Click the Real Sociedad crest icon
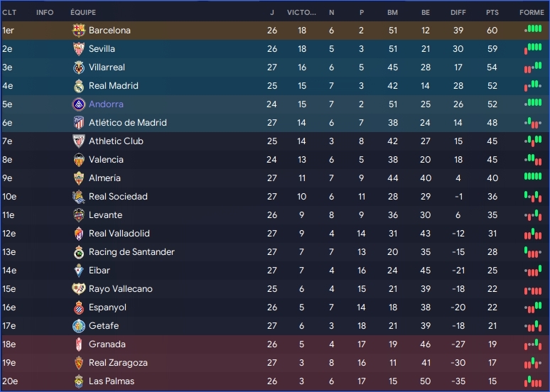The image size is (550, 392). [79, 197]
